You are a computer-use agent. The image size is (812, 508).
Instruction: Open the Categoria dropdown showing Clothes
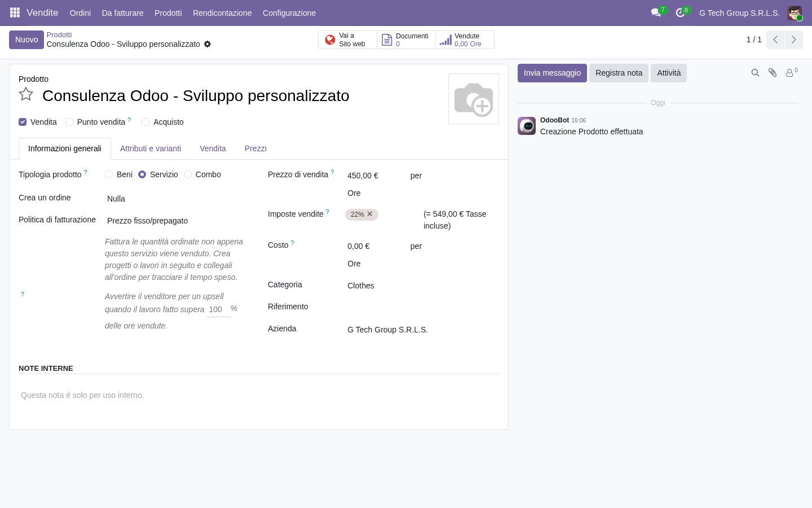(422, 286)
